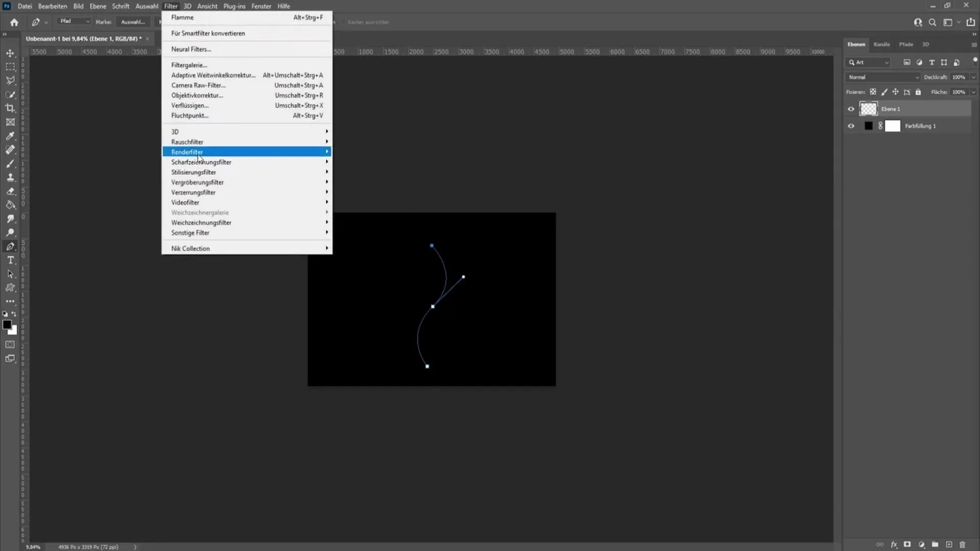Screen dimensions: 980x551
Task: Click the Add layer mask icon
Action: coord(907,544)
